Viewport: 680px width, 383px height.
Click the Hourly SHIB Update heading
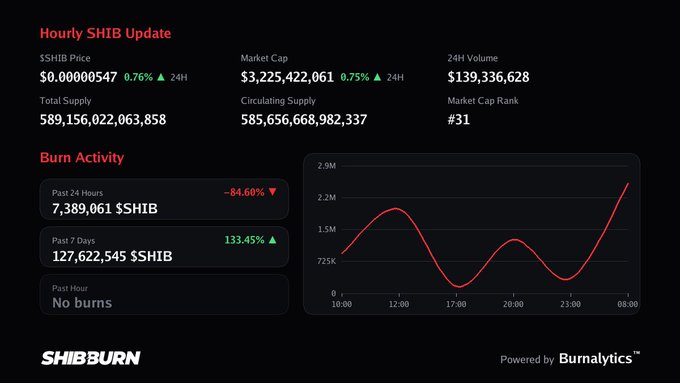[x=105, y=33]
